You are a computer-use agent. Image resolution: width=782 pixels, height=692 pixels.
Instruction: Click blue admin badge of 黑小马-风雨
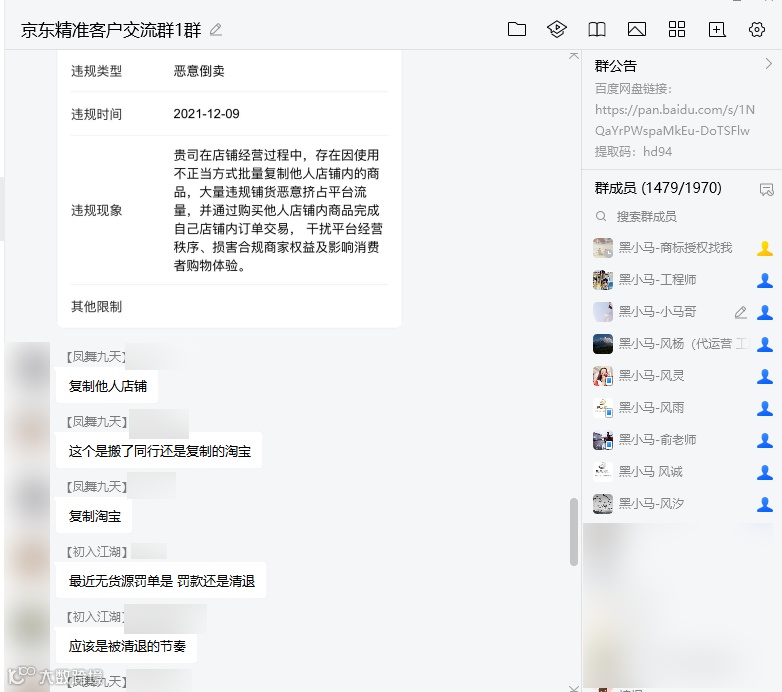point(765,408)
